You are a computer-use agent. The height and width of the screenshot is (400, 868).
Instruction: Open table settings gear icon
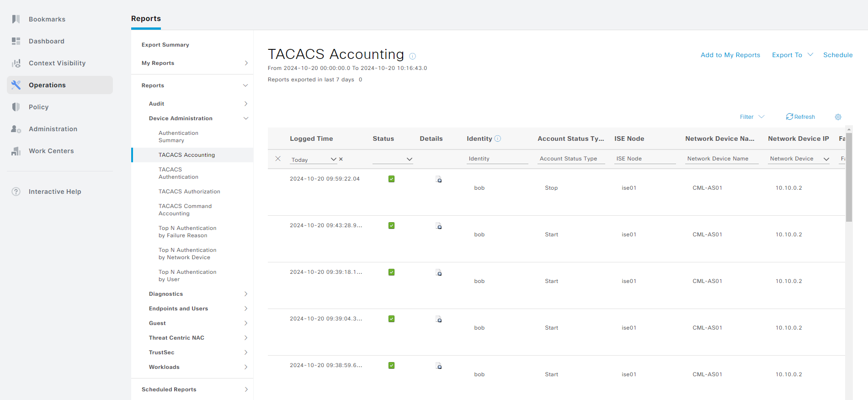[x=838, y=117]
